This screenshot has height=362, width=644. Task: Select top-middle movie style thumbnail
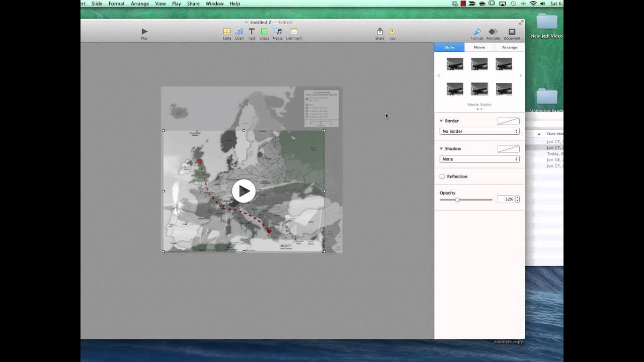coord(479,64)
